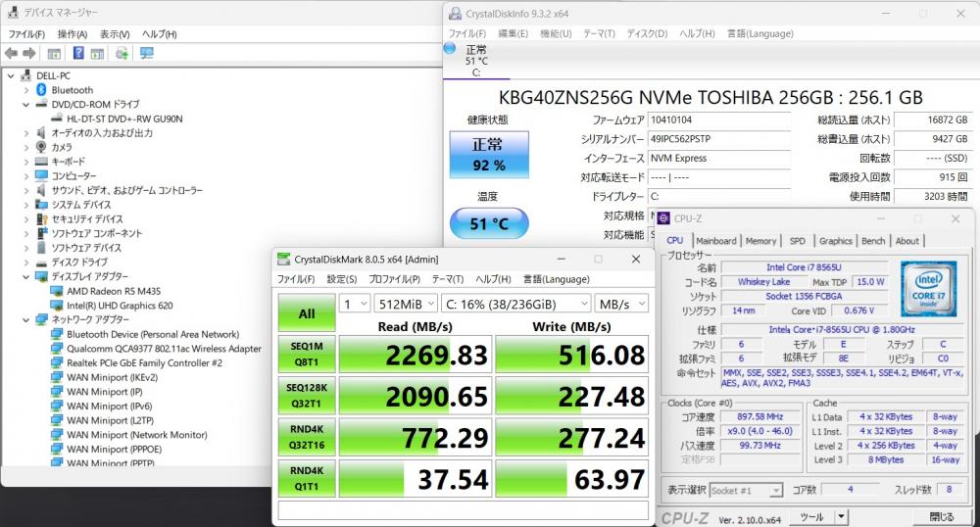
Task: Click the Intel Core i7 logo in CPU-Z
Action: pyautogui.click(x=929, y=289)
